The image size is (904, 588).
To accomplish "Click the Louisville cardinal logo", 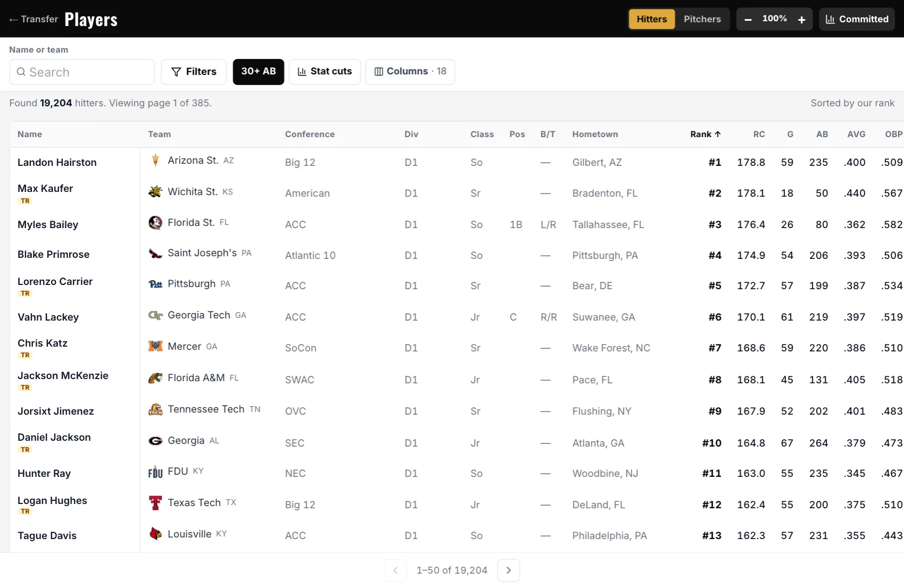I will 155,534.
